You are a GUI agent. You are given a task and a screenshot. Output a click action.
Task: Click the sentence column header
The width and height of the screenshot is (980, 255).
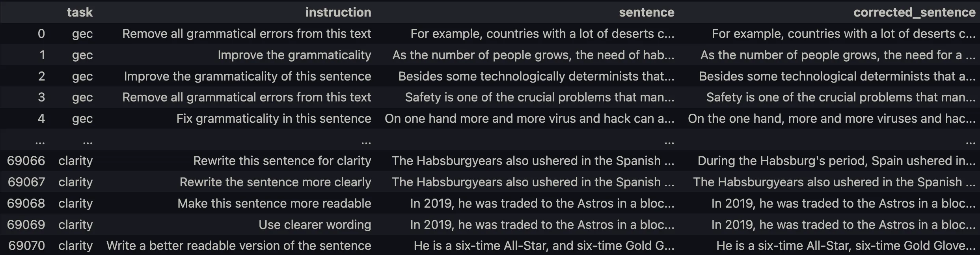(x=647, y=12)
